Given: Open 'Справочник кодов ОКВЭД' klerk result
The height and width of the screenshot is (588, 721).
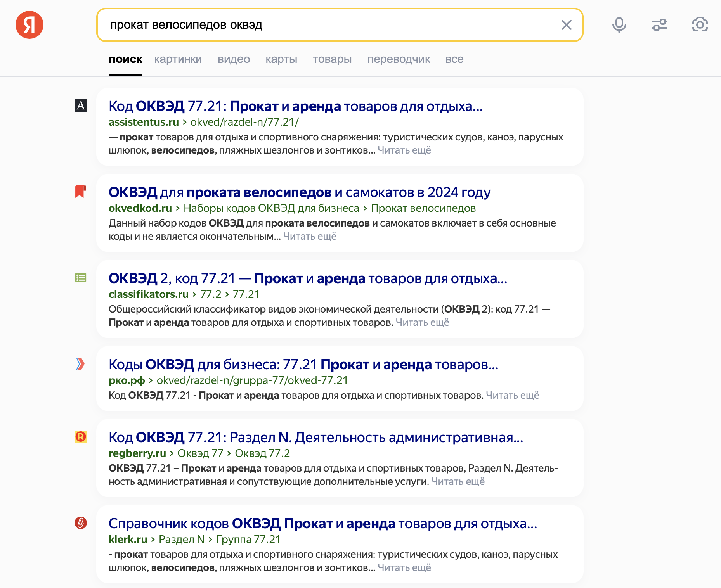Looking at the screenshot, I should (323, 523).
